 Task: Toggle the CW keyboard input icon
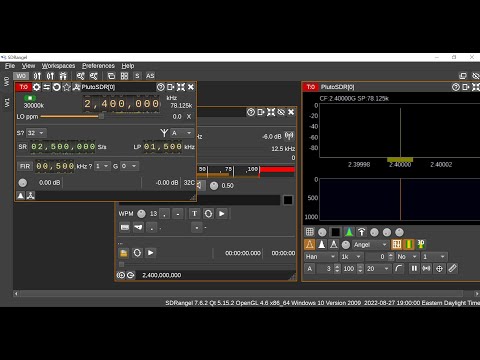125,227
